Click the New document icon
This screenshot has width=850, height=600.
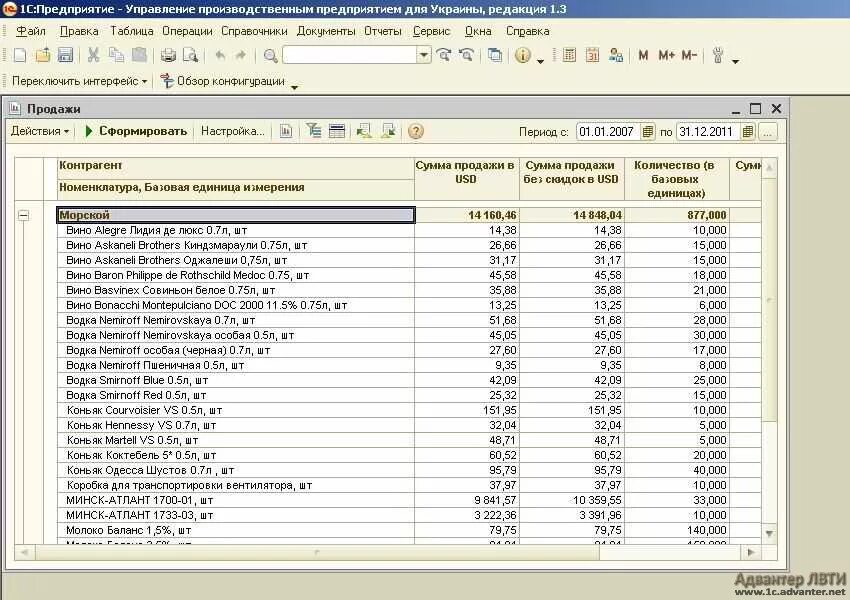[x=20, y=55]
